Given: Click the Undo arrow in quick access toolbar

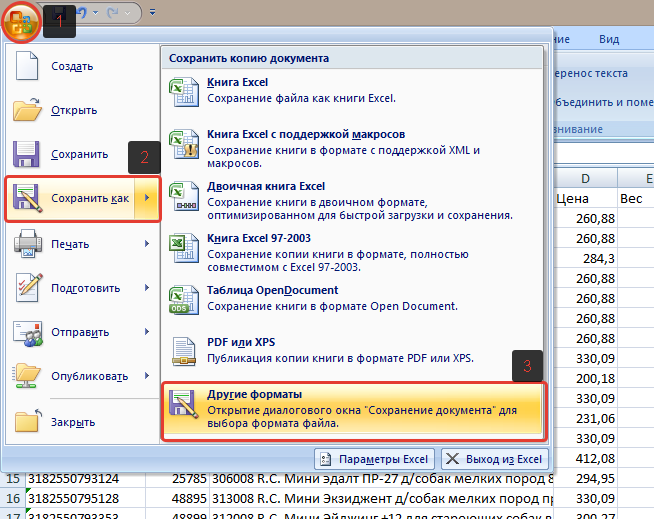Looking at the screenshot, I should [81, 13].
